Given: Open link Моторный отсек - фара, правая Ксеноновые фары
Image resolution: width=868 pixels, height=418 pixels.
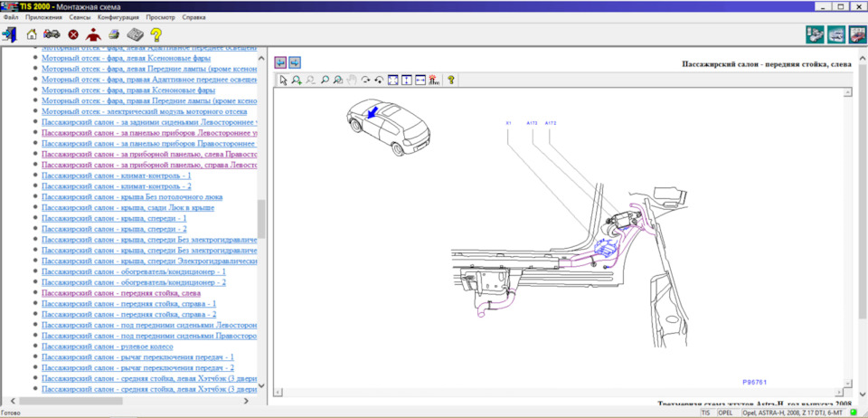Looking at the screenshot, I should 128,90.
